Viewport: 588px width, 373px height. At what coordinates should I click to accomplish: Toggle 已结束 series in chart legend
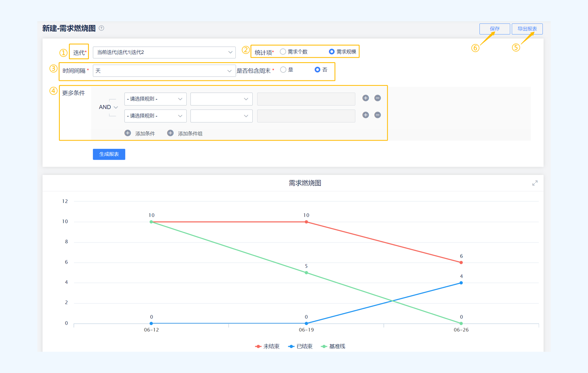(x=300, y=346)
